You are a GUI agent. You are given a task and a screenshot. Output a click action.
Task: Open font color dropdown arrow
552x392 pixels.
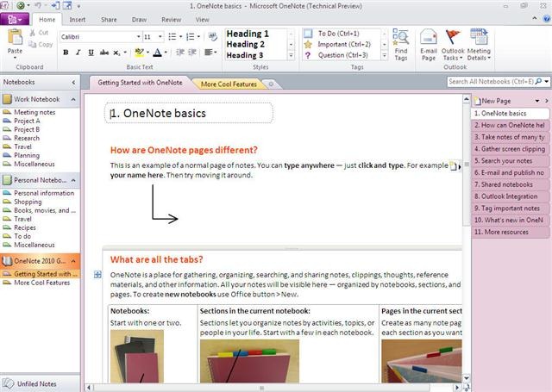166,53
